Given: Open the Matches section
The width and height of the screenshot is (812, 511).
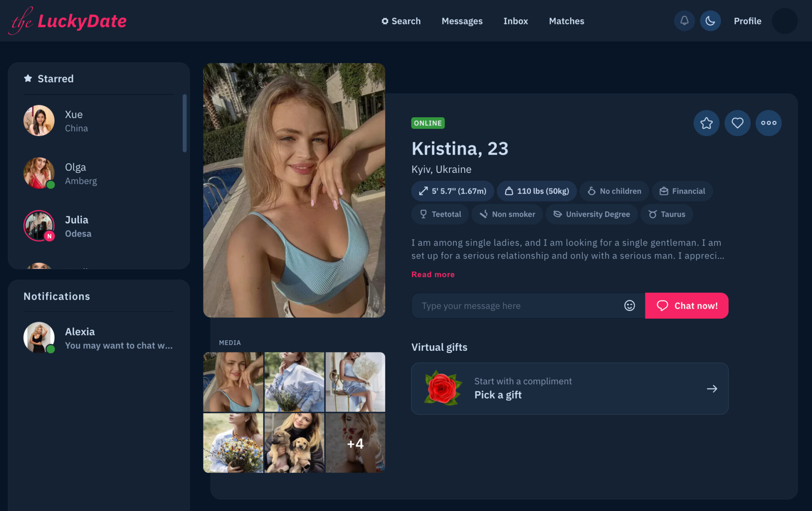Looking at the screenshot, I should (566, 21).
